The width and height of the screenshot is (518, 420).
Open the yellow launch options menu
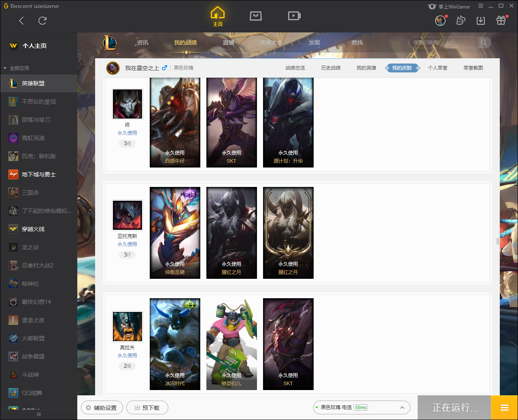click(x=504, y=407)
